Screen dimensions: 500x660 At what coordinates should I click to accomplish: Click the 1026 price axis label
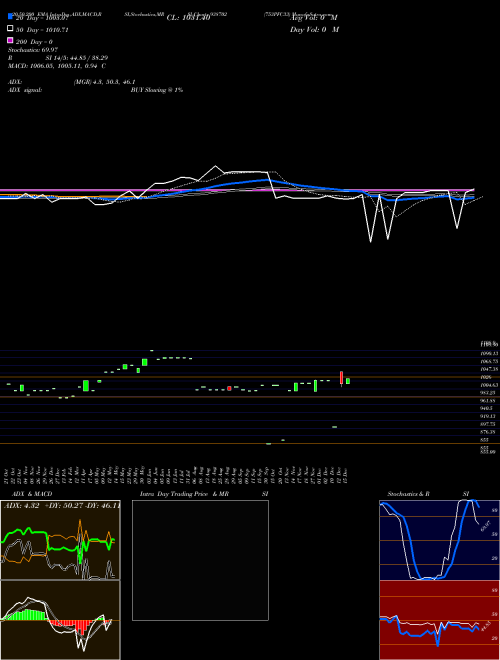[486, 377]
